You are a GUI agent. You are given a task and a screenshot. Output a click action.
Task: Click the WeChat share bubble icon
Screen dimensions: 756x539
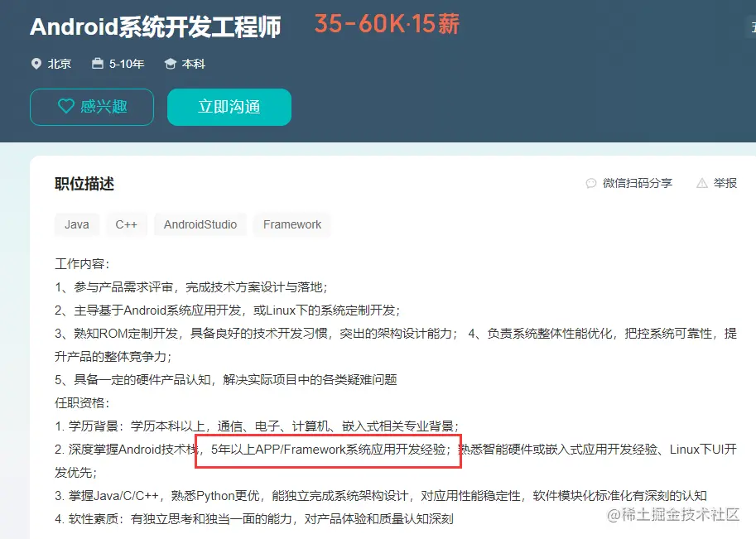pos(591,183)
